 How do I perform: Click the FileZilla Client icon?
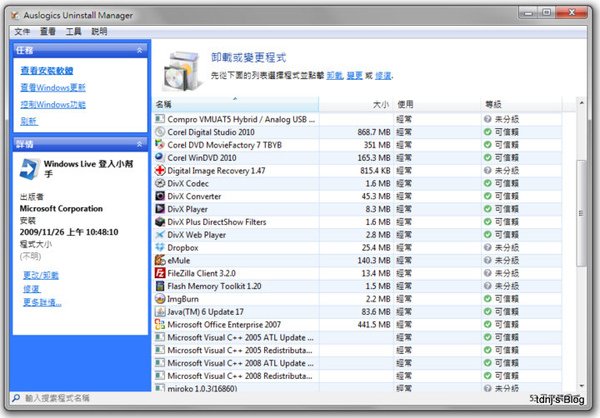click(x=160, y=273)
